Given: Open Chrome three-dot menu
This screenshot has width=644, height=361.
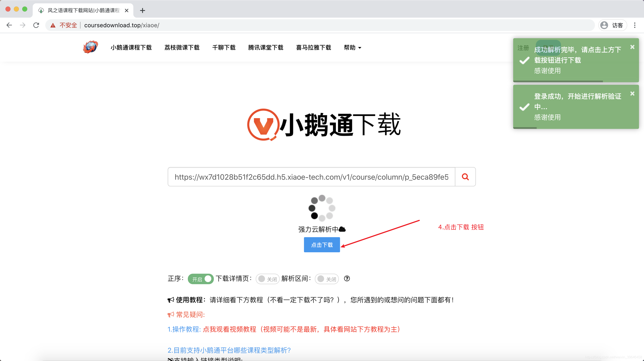Looking at the screenshot, I should (x=635, y=25).
